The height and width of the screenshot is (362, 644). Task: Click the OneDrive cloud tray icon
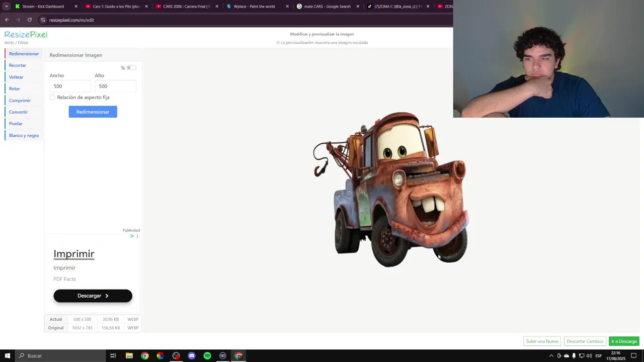click(567, 355)
